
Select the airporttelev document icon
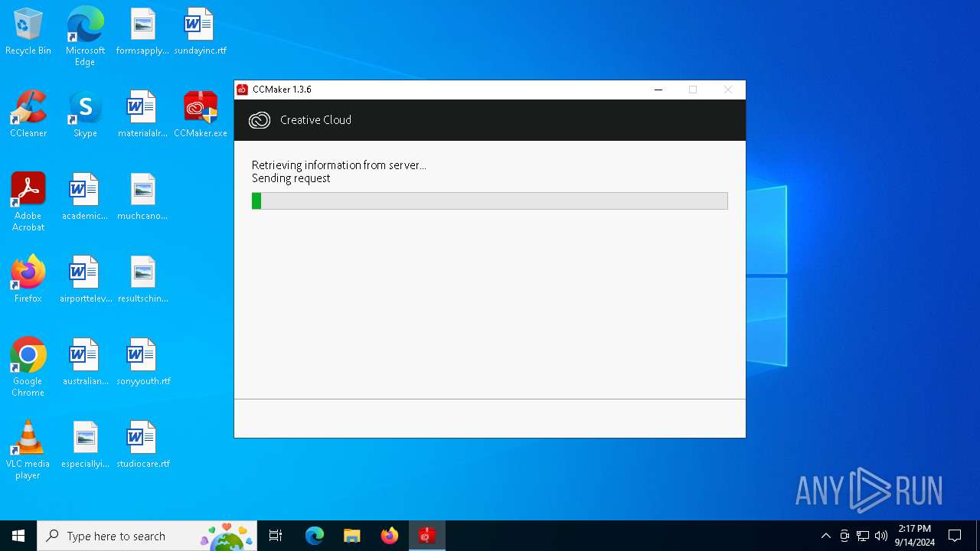86,279
